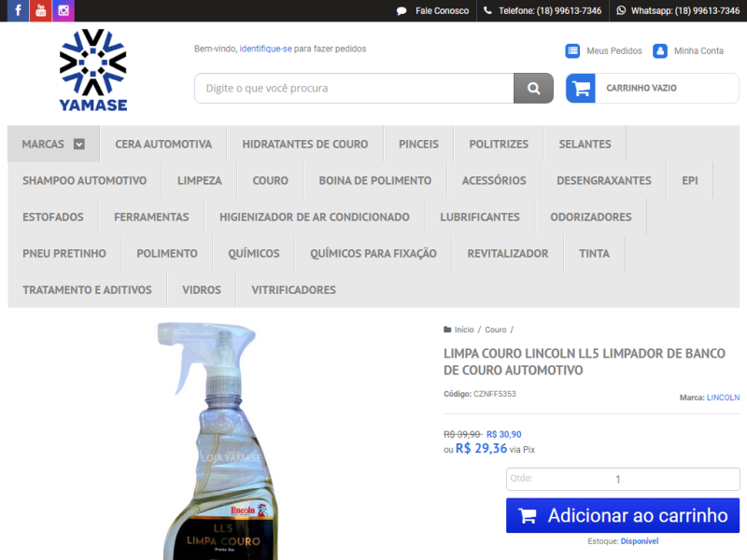Screen dimensions: 747x560
Task: Click the crossed-out R$ 39,90 price
Action: click(x=462, y=434)
